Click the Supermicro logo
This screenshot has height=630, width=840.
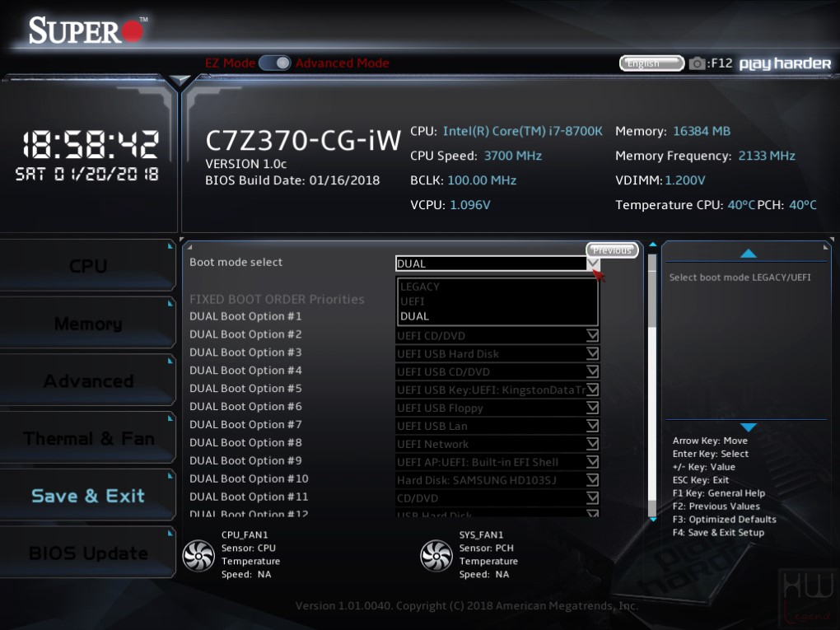pos(87,30)
